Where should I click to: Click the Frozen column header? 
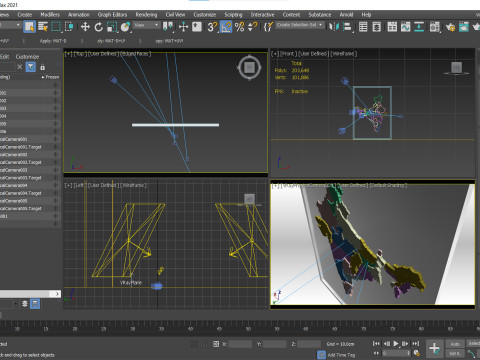point(51,77)
